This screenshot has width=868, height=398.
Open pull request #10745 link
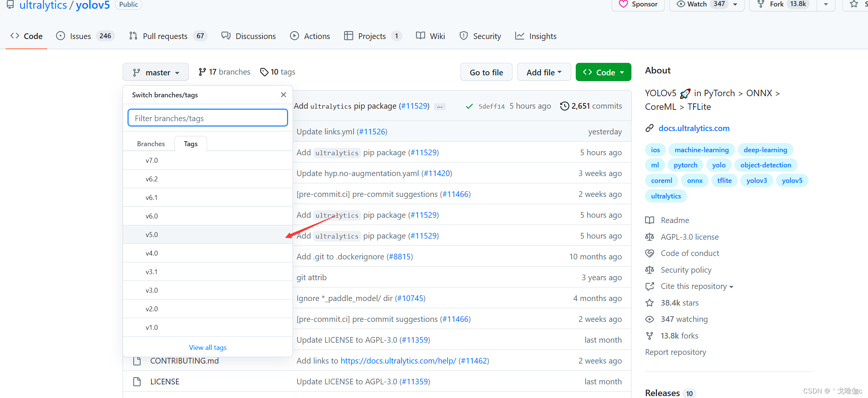tap(410, 298)
